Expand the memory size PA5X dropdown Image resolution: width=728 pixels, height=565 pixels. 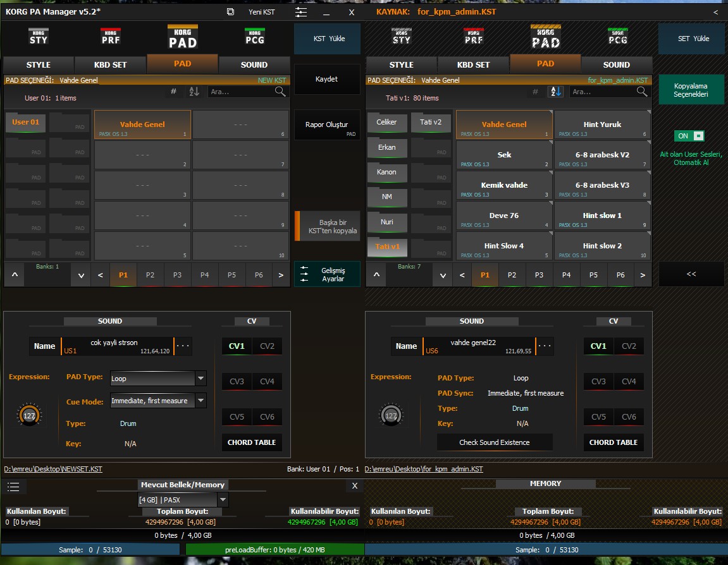(x=221, y=500)
